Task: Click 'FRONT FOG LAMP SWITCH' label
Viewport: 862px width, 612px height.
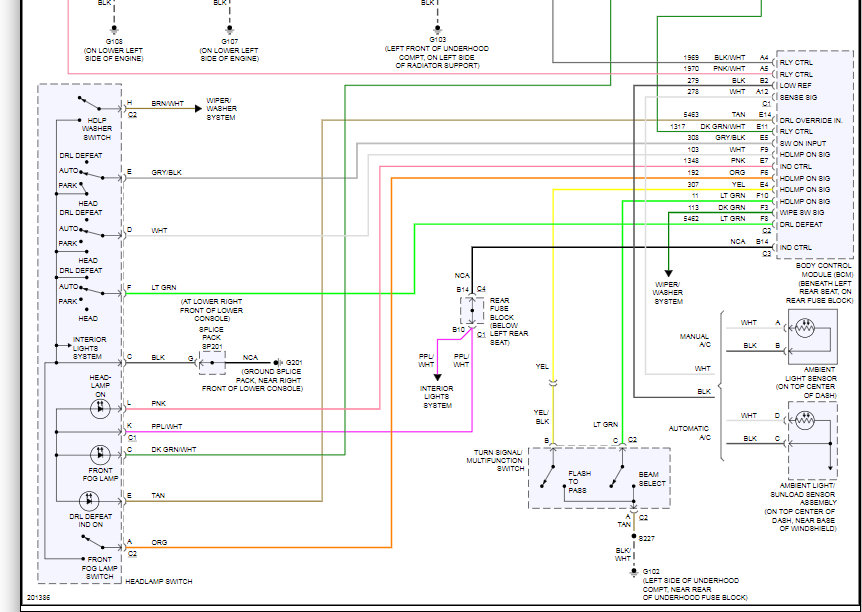Action: 100,568
